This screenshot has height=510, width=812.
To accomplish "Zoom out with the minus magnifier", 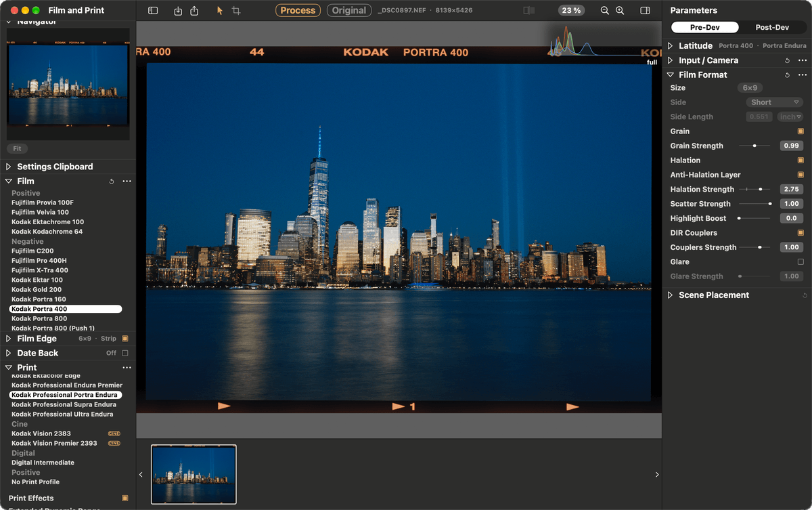I will point(605,11).
